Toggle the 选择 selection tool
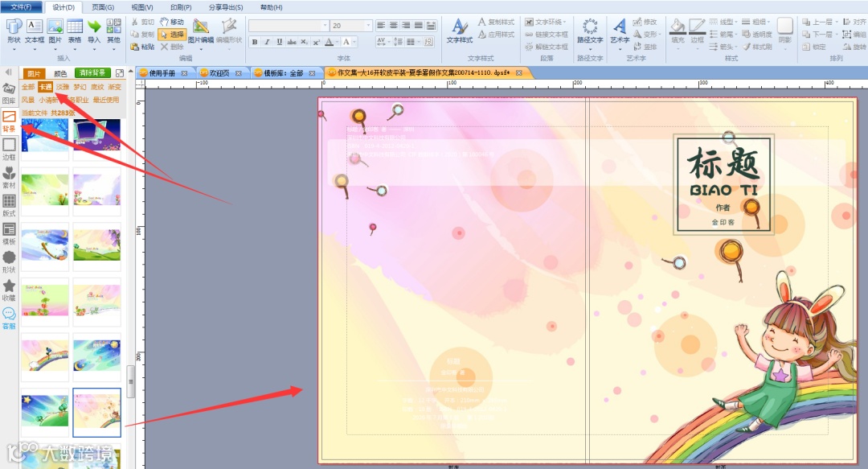Viewport: 868px width, 469px height. tap(172, 35)
